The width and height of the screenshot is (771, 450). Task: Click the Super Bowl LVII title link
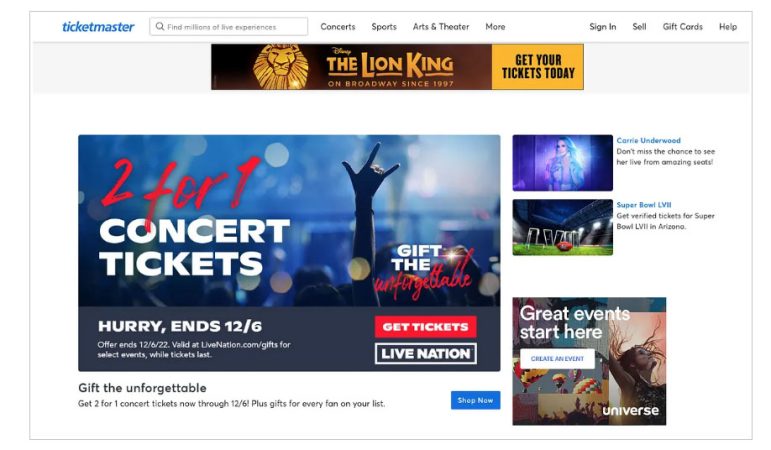[644, 205]
